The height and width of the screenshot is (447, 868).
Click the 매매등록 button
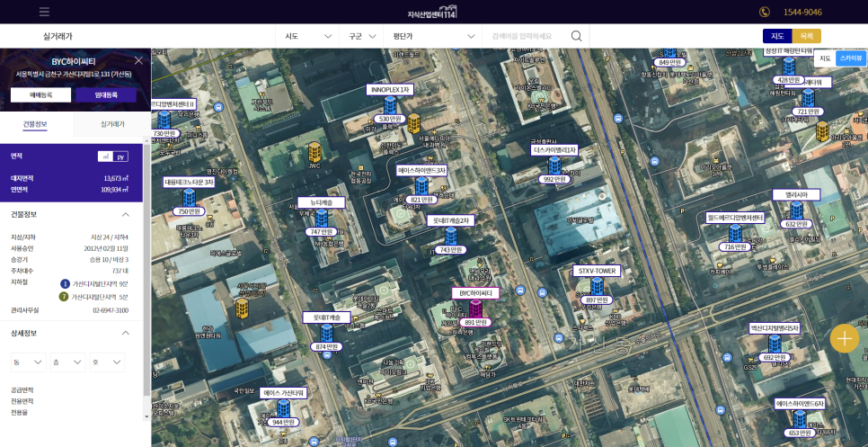40,94
